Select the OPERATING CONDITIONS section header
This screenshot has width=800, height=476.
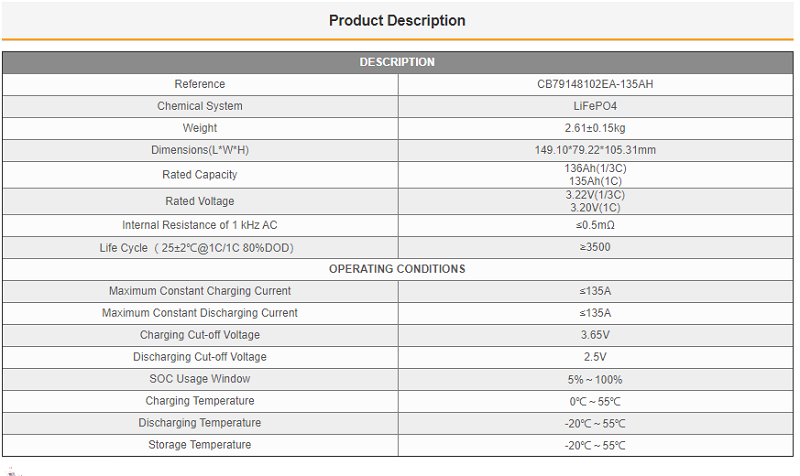(397, 269)
